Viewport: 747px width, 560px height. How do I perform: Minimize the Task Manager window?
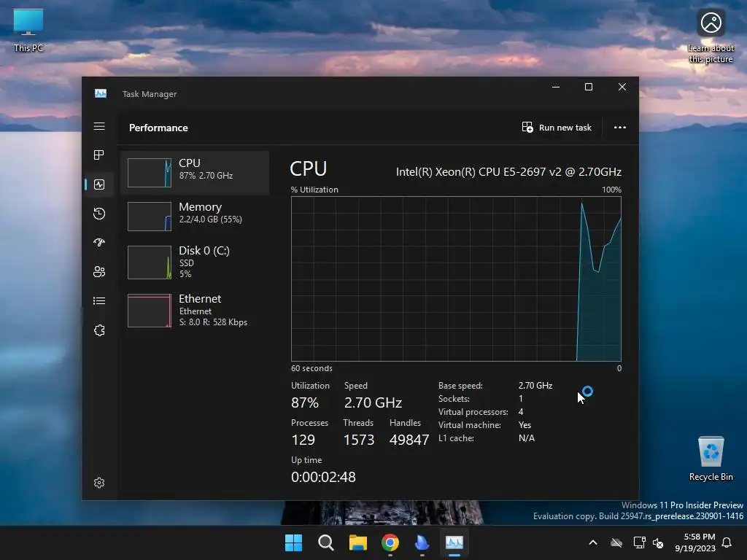pos(555,87)
